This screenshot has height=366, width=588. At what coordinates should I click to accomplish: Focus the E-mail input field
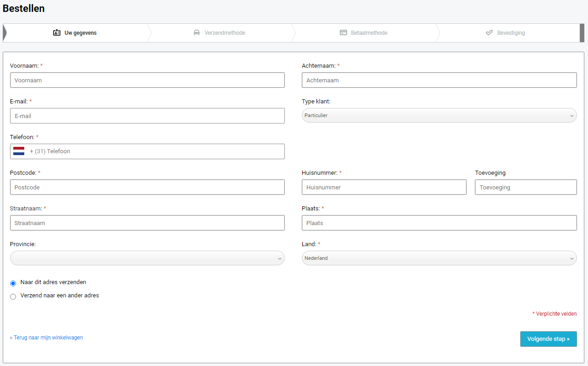147,116
